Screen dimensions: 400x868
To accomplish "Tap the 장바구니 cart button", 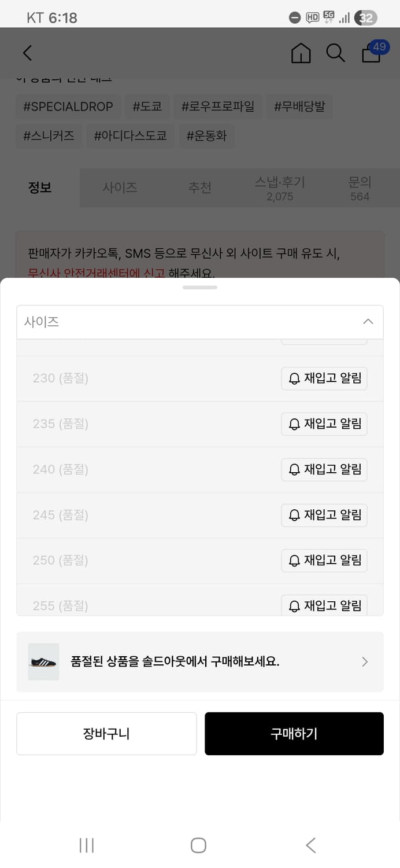I will point(106,733).
